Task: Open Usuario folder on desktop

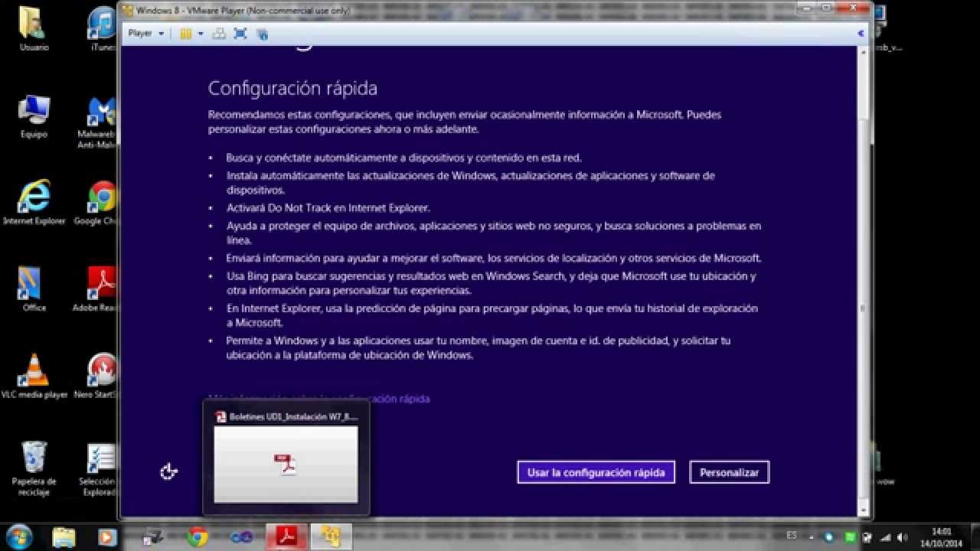Action: 34,29
